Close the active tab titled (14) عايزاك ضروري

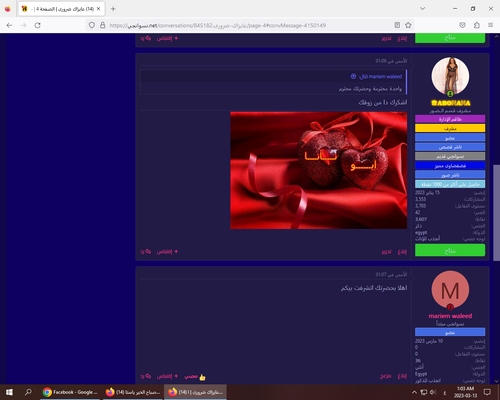pyautogui.click(x=98, y=9)
